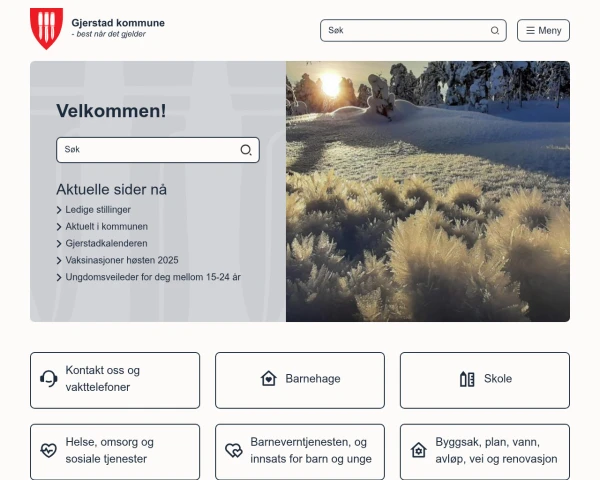Click the heart pulse icon for Helse
The width and height of the screenshot is (600, 480).
pyautogui.click(x=48, y=451)
